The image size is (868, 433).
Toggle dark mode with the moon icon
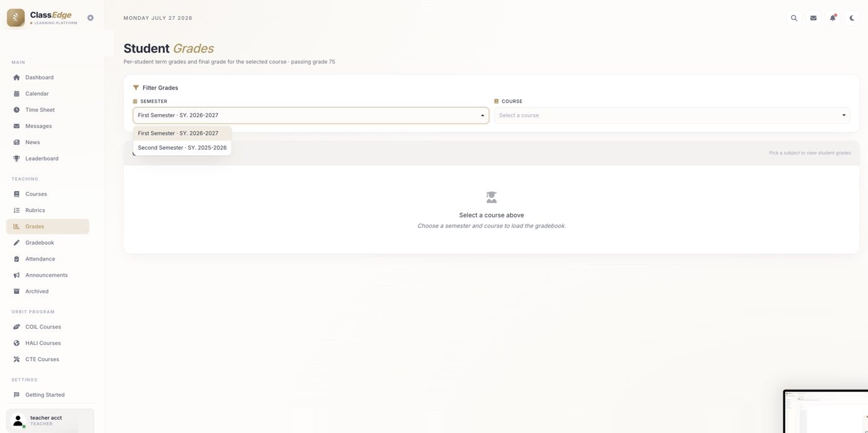(x=852, y=18)
